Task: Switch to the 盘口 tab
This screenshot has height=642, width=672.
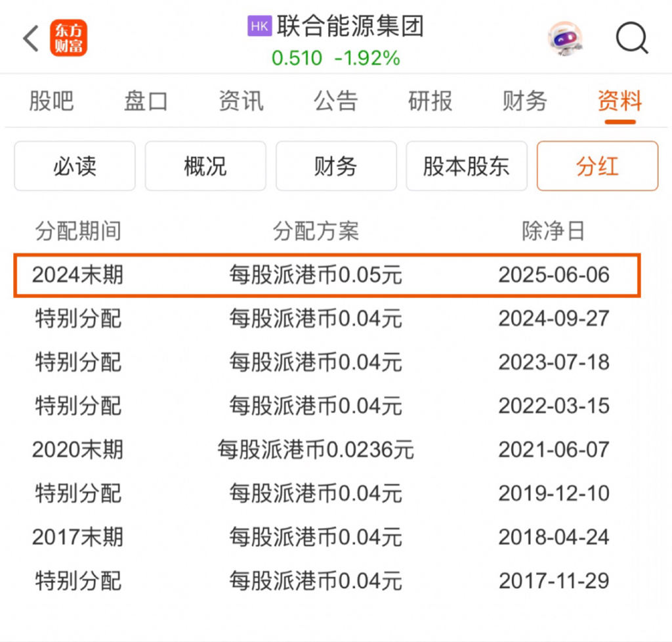Action: pos(146,102)
